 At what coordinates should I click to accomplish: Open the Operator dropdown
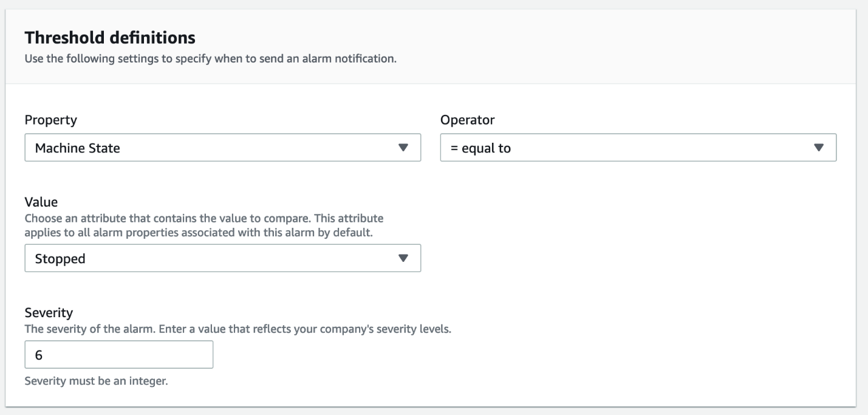point(638,148)
